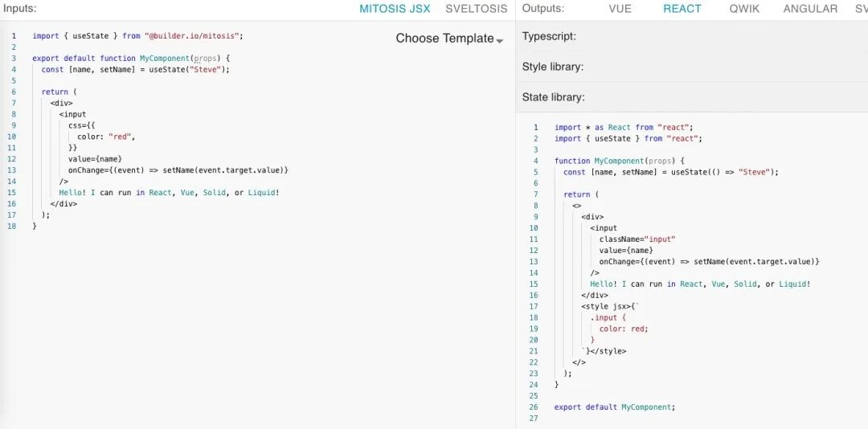Select the ANGULAR output tab
This screenshot has height=429, width=868.
tap(810, 9)
